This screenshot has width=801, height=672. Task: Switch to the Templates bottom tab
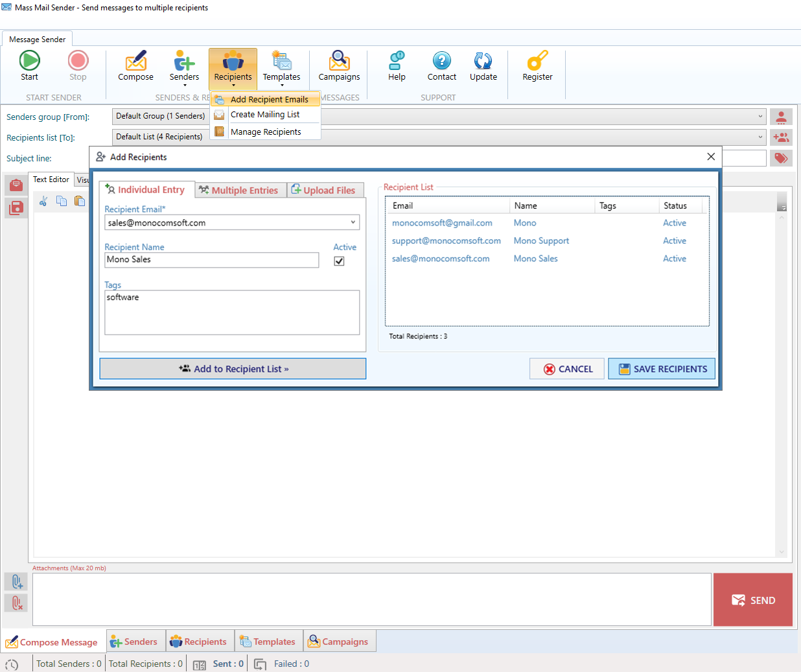point(269,642)
